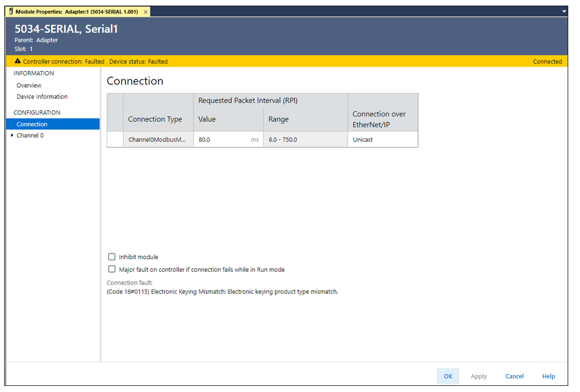Open the Unicast connection over EtherNet/IP cell
The height and width of the screenshot is (392, 580).
tap(363, 139)
